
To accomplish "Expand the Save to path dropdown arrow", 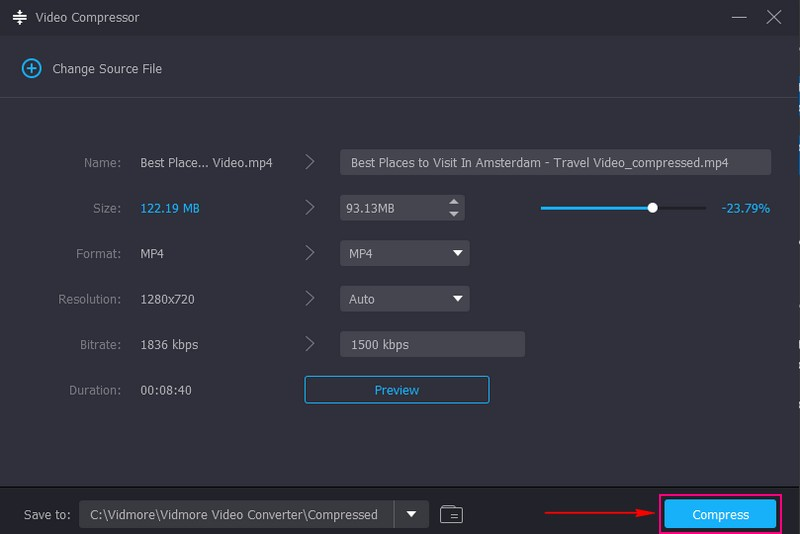I will pyautogui.click(x=411, y=515).
